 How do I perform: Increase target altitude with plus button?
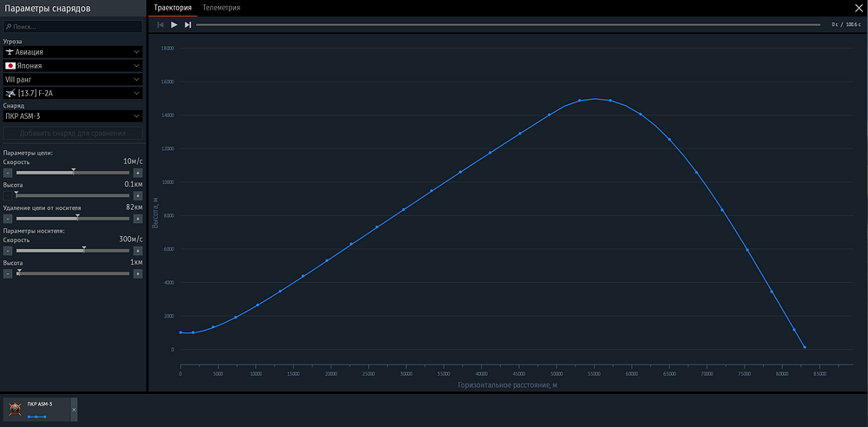138,195
